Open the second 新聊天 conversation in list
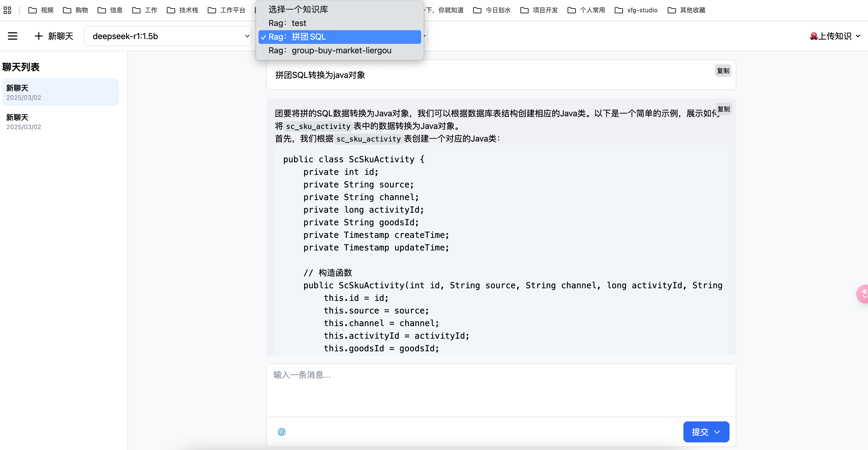Screen dimensions: 868x450 [x=61, y=122]
